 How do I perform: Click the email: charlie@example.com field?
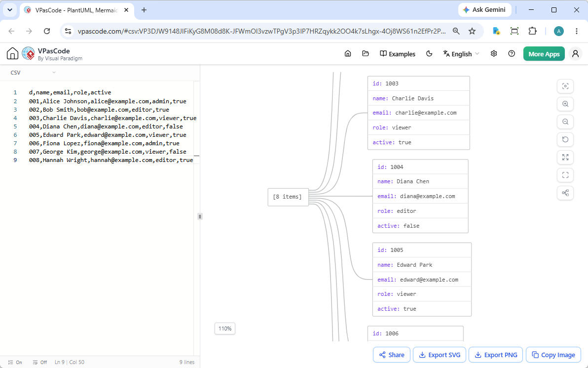pyautogui.click(x=418, y=113)
